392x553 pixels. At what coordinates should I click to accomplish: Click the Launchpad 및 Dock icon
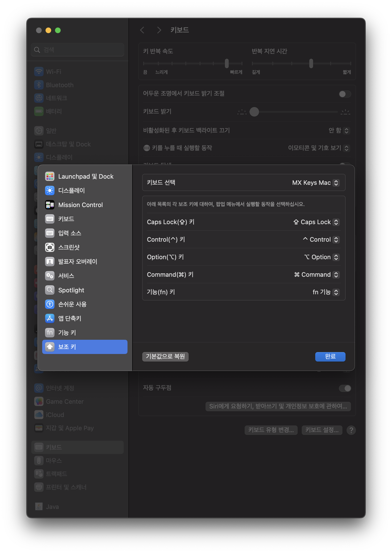(50, 176)
